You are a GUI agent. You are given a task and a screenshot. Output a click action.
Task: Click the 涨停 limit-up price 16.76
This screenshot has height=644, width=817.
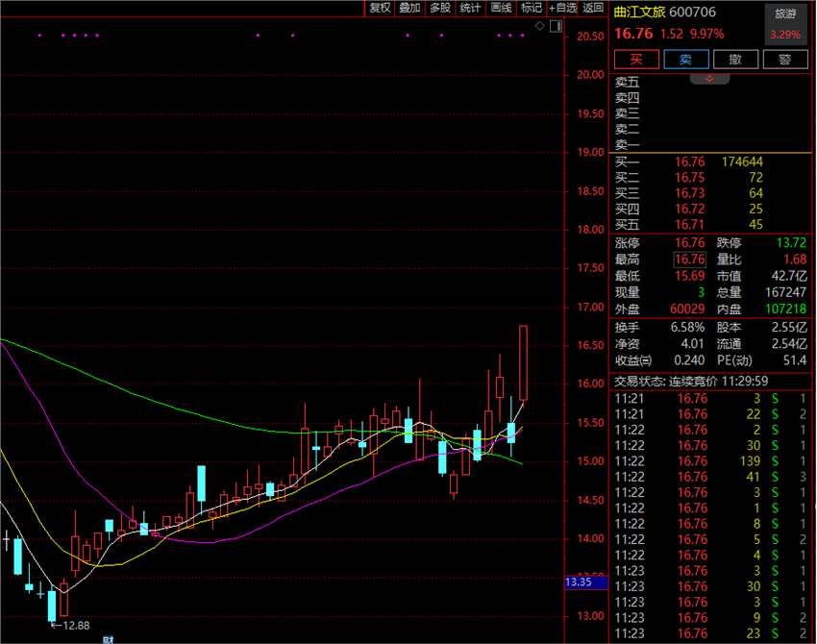tap(690, 243)
